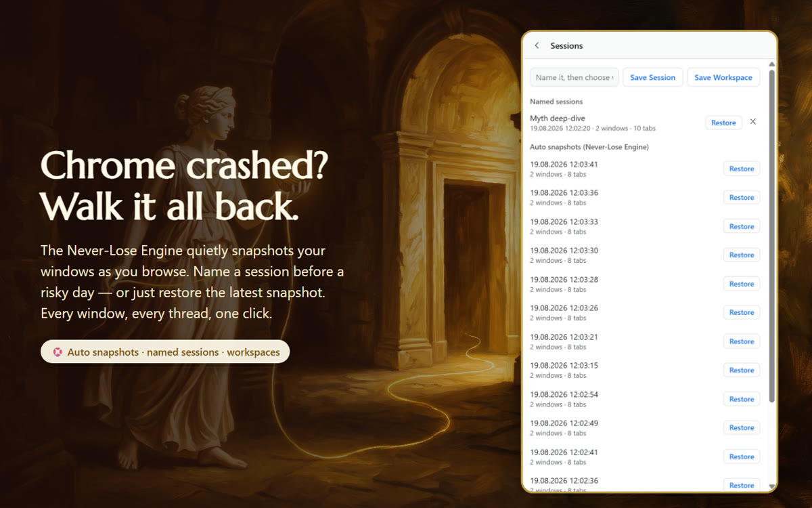Click the sessions list scrollbar thumb
Image resolution: width=812 pixels, height=508 pixels.
pyautogui.click(x=772, y=236)
